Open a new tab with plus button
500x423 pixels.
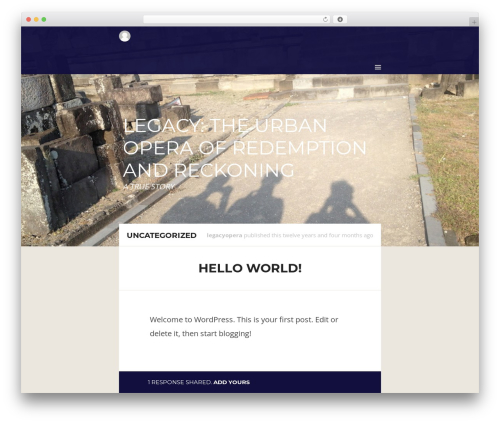(474, 22)
